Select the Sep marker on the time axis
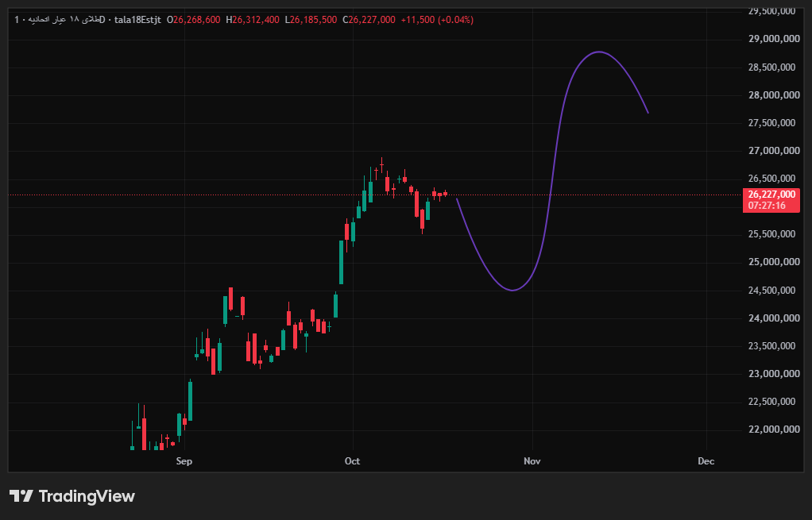 pyautogui.click(x=184, y=461)
